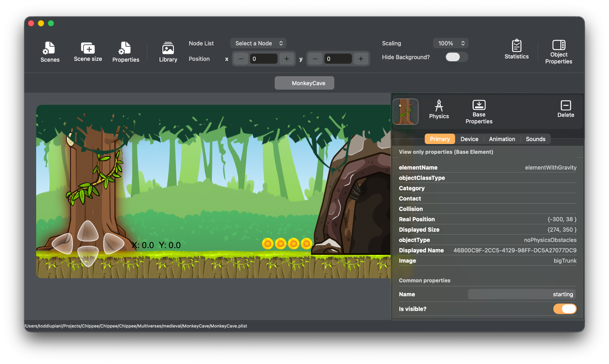Image resolution: width=609 pixels, height=364 pixels.
Task: Open the image Library
Action: [168, 52]
